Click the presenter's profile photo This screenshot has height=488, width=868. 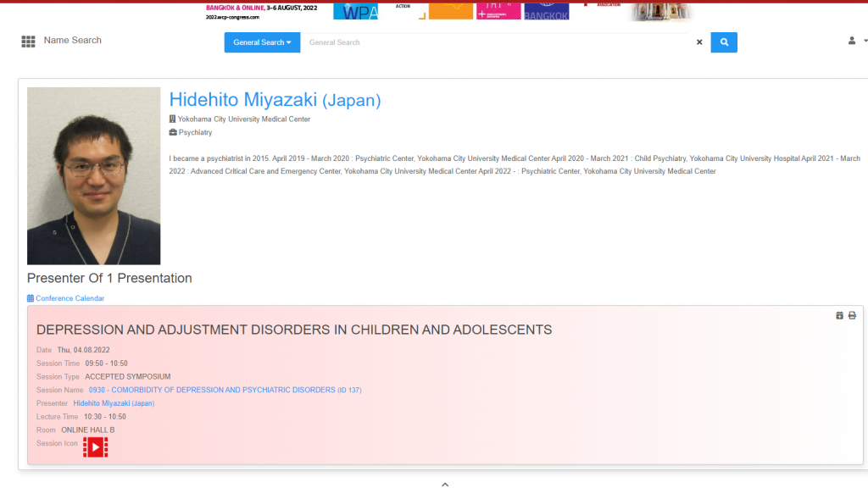(x=93, y=176)
